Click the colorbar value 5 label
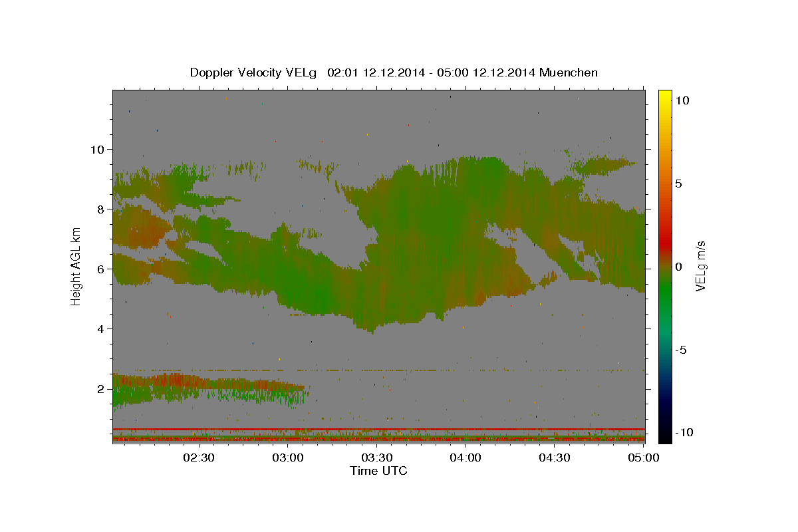798x532 pixels. click(679, 183)
